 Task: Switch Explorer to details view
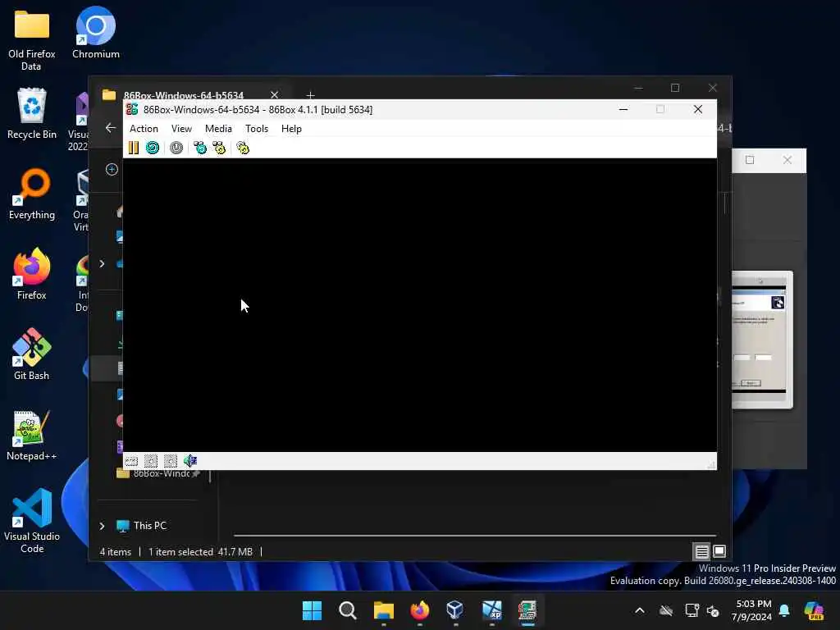[x=702, y=551]
